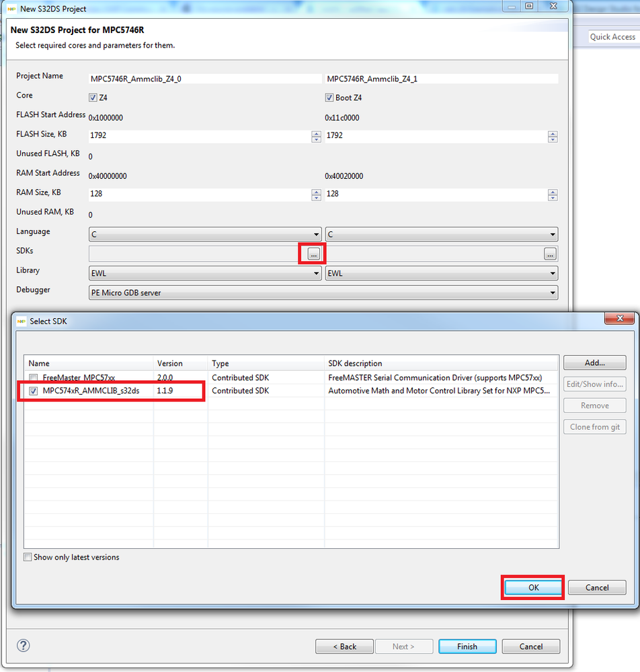Click the Quick Access search box
Screen dimensions: 640x672
click(x=614, y=37)
